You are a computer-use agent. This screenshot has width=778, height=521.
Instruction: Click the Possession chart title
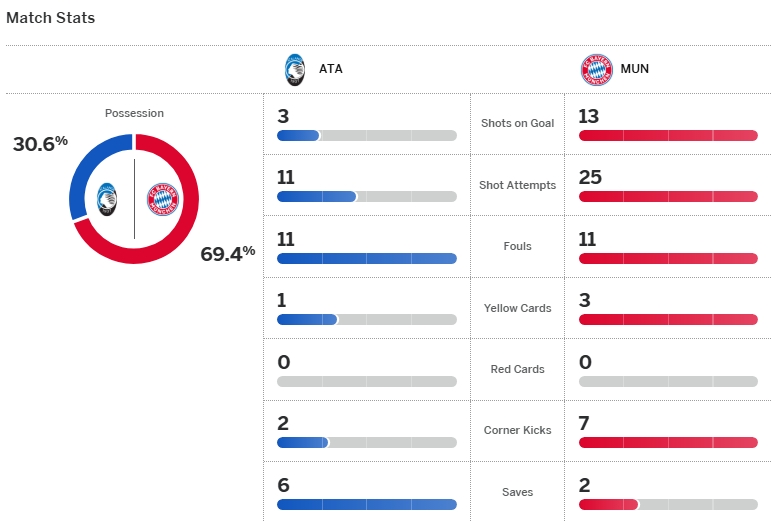pos(134,113)
